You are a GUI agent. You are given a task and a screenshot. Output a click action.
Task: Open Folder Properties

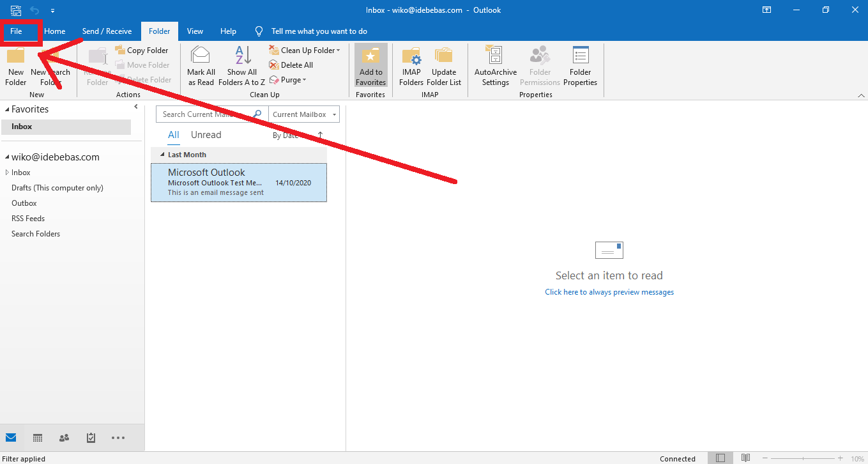pyautogui.click(x=580, y=66)
